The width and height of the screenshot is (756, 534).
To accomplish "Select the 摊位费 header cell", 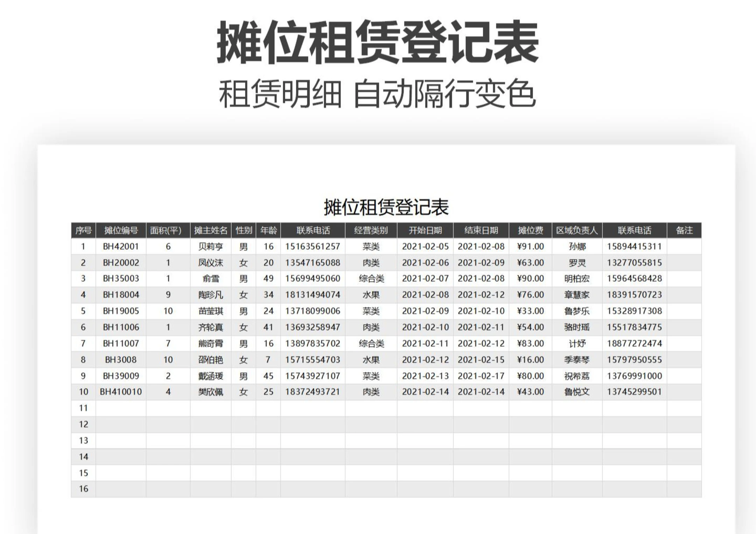I will click(x=530, y=230).
